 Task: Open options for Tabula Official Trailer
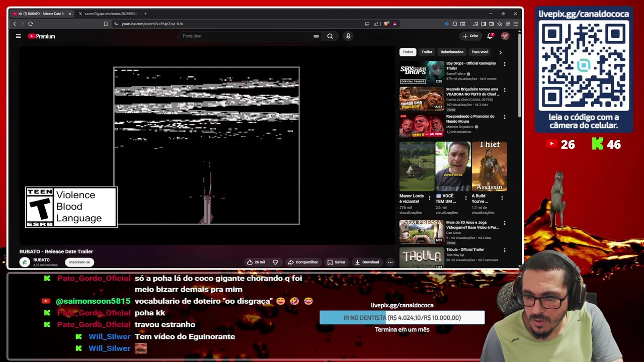pos(505,250)
